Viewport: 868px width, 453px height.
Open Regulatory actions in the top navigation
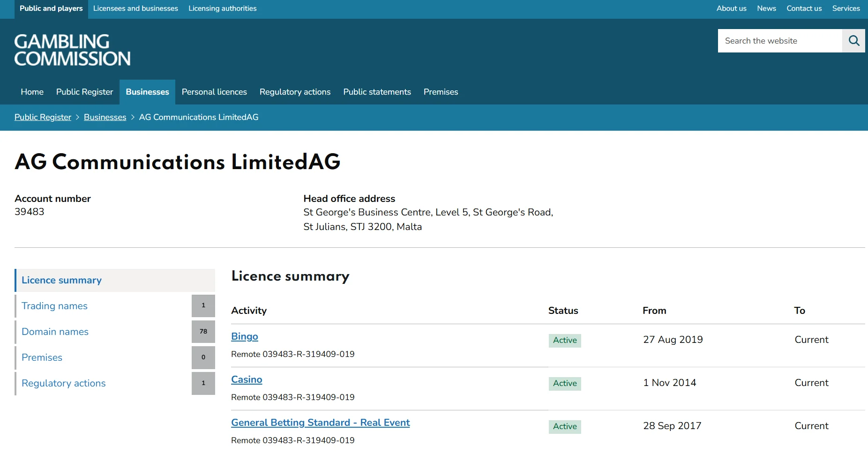pos(295,92)
